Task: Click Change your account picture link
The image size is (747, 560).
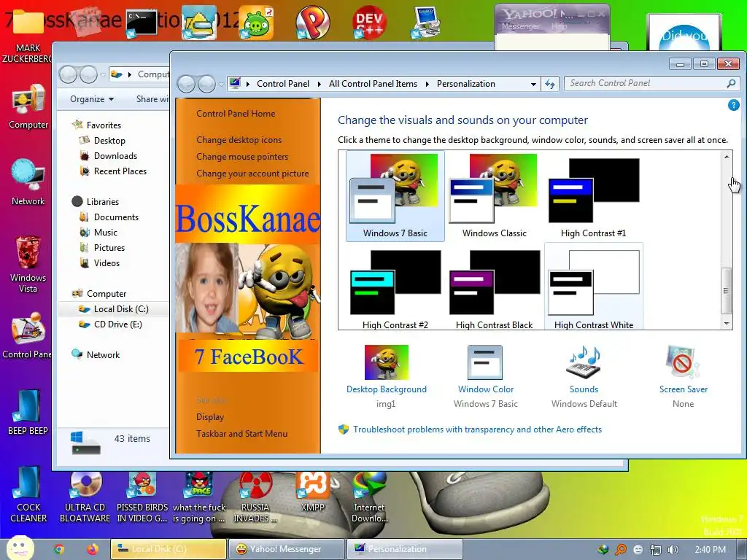Action: [252, 174]
